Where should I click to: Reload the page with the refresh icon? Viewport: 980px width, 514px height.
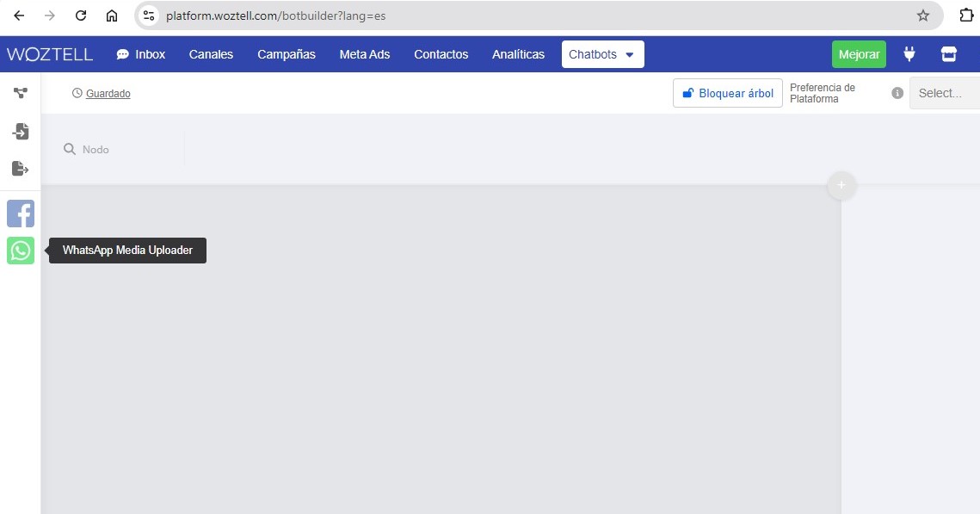(81, 15)
